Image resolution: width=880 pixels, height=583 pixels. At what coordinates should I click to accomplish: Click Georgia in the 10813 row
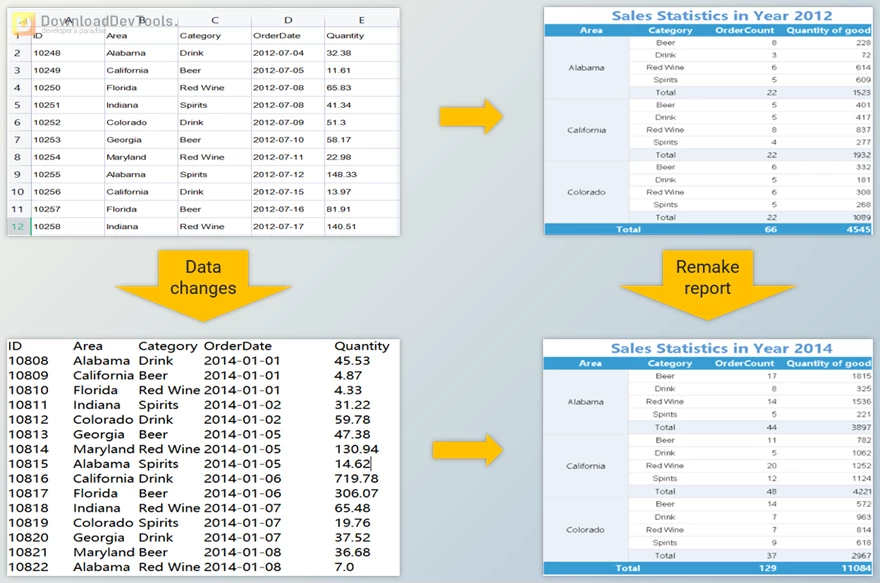click(x=99, y=434)
